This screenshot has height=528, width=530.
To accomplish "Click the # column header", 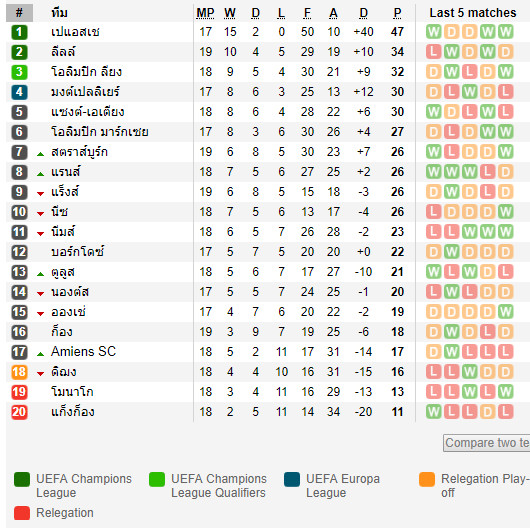I will coord(19,13).
